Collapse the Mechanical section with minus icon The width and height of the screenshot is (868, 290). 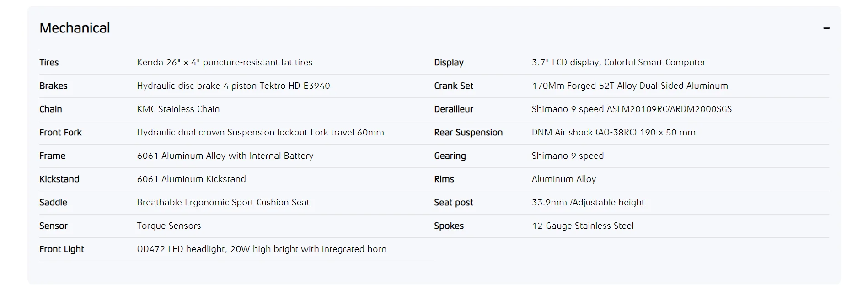[826, 28]
